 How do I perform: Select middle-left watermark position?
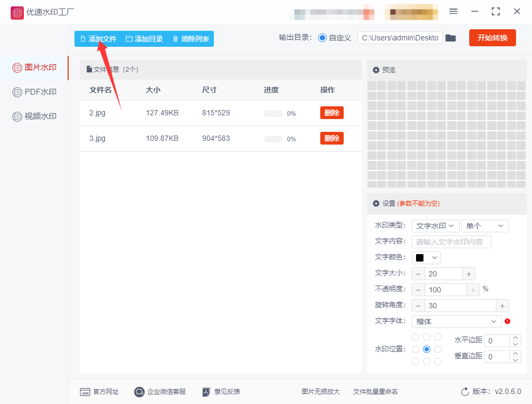click(x=415, y=349)
